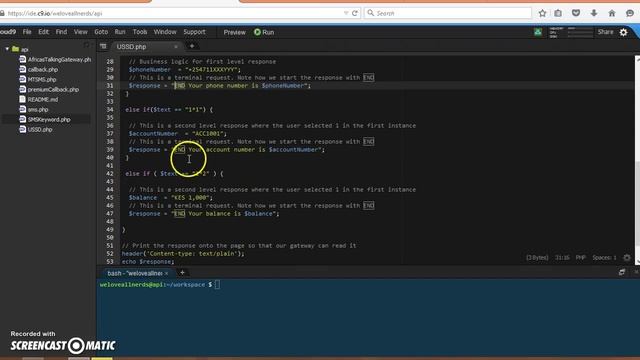Open the file tree settings icon
The image size is (640, 360).
(87, 45)
